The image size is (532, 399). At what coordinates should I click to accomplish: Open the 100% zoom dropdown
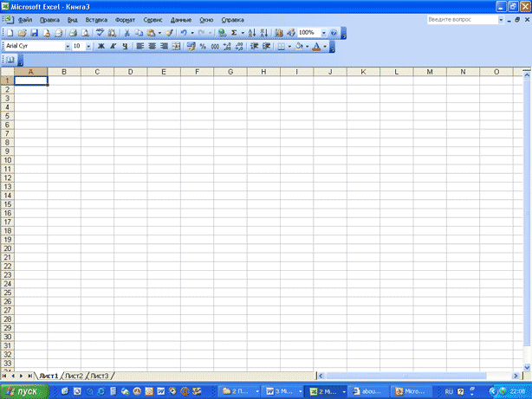[x=324, y=33]
